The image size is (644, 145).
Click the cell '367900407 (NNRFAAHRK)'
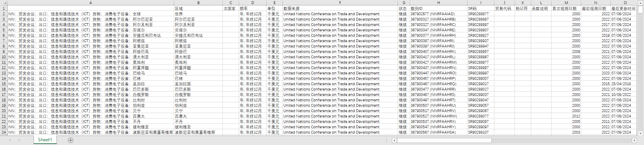coord(439,51)
